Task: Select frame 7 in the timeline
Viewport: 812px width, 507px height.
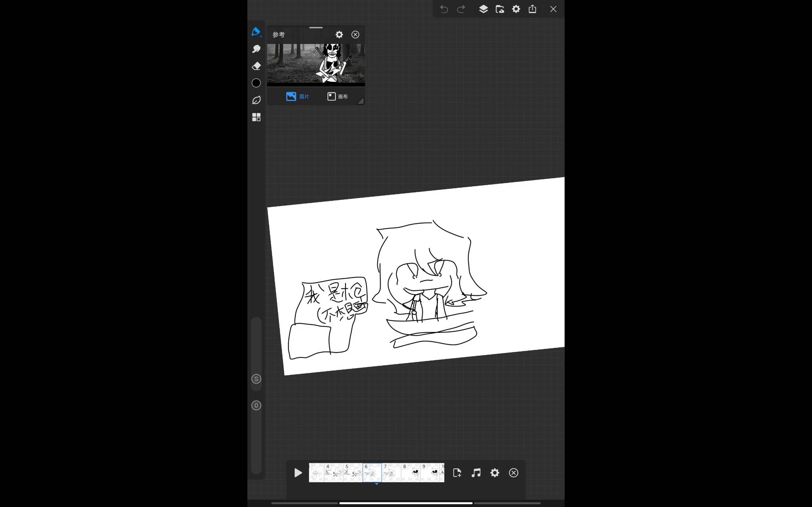Action: pyautogui.click(x=391, y=473)
